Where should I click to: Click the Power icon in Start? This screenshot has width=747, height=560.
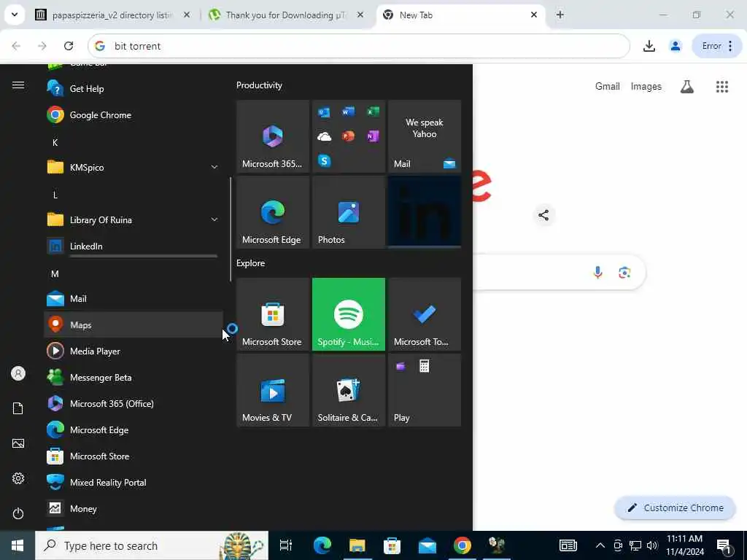click(18, 513)
